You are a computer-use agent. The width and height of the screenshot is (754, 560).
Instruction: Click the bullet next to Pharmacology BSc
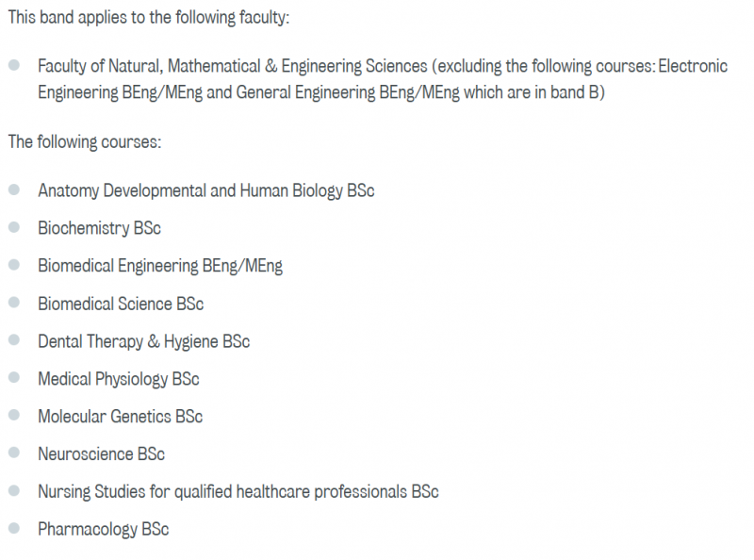pos(14,528)
